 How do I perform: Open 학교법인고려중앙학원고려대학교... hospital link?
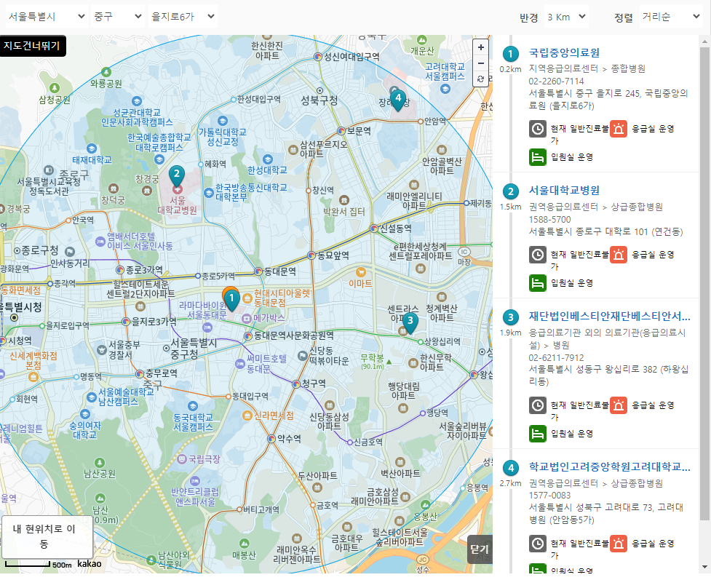pos(609,467)
